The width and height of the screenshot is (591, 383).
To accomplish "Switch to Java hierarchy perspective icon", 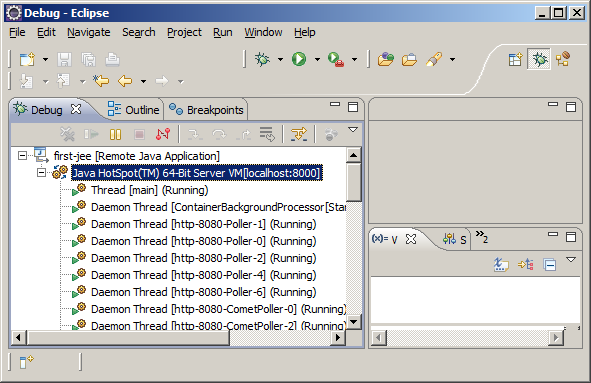I will (x=563, y=59).
